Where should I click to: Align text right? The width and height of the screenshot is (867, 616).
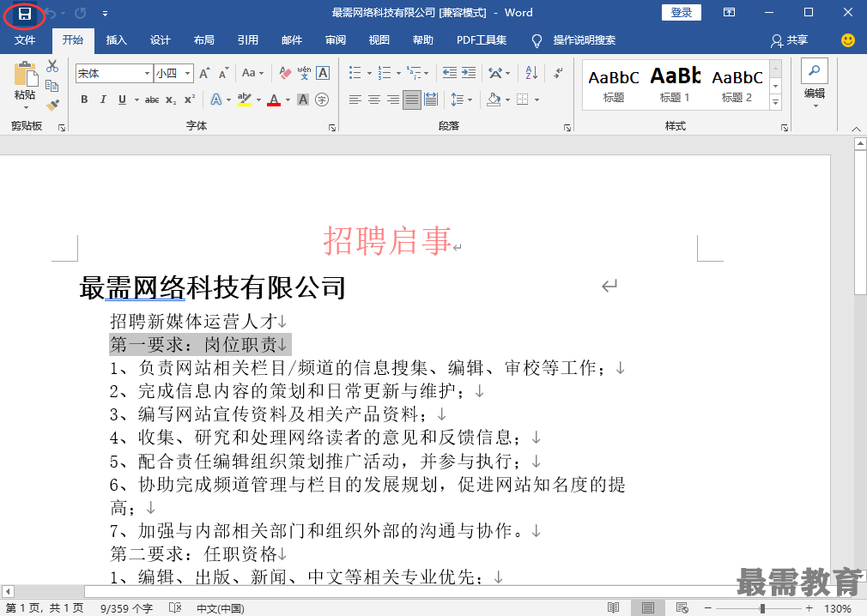click(393, 100)
